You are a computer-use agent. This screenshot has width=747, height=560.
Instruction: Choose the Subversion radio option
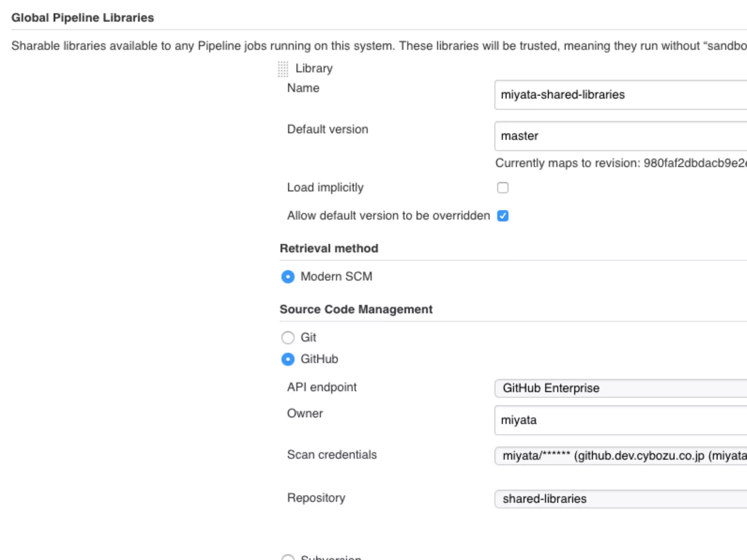pos(288,558)
